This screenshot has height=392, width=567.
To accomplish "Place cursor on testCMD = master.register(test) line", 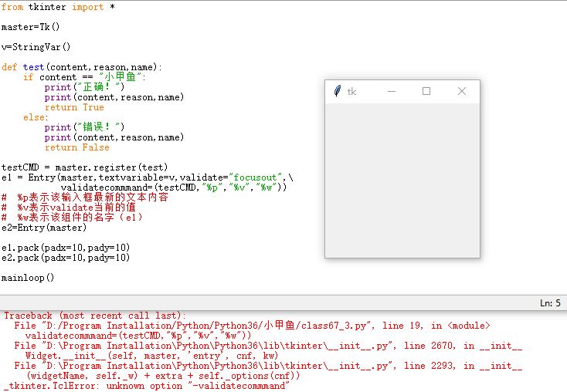I will [x=84, y=167].
